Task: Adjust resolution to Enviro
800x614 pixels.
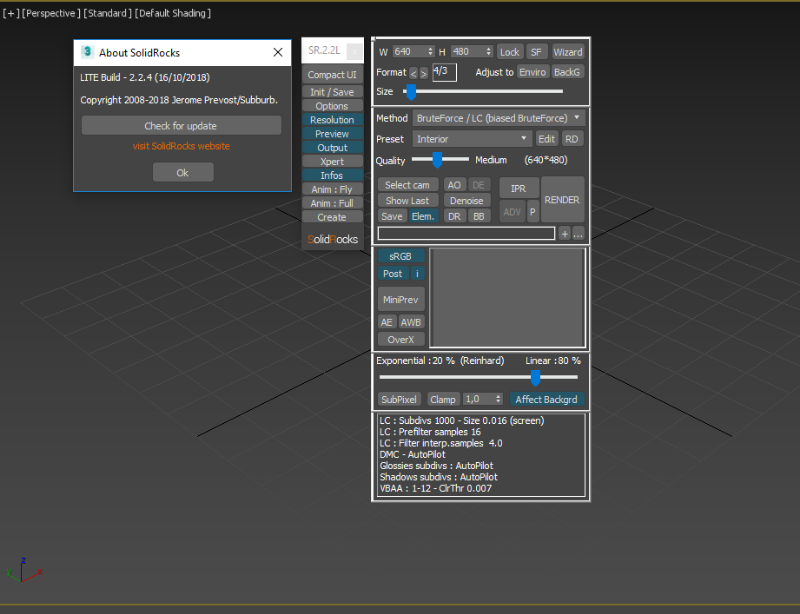Action: click(533, 72)
